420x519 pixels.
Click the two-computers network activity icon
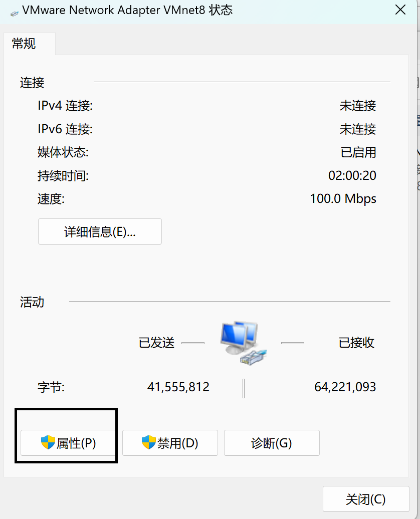click(x=244, y=343)
